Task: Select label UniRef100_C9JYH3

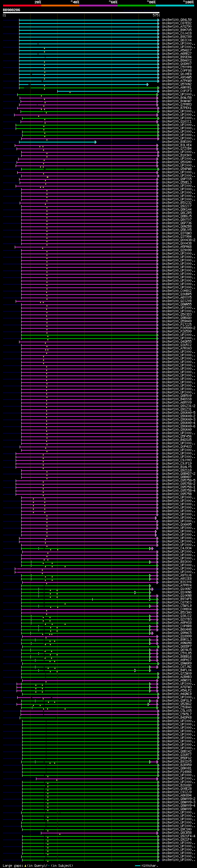Action: click(177, 460)
